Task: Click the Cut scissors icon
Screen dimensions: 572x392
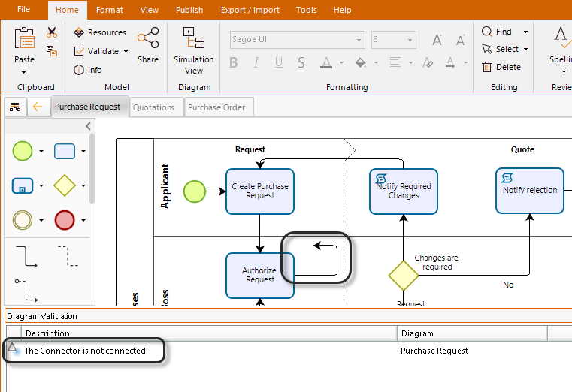Action: point(52,32)
